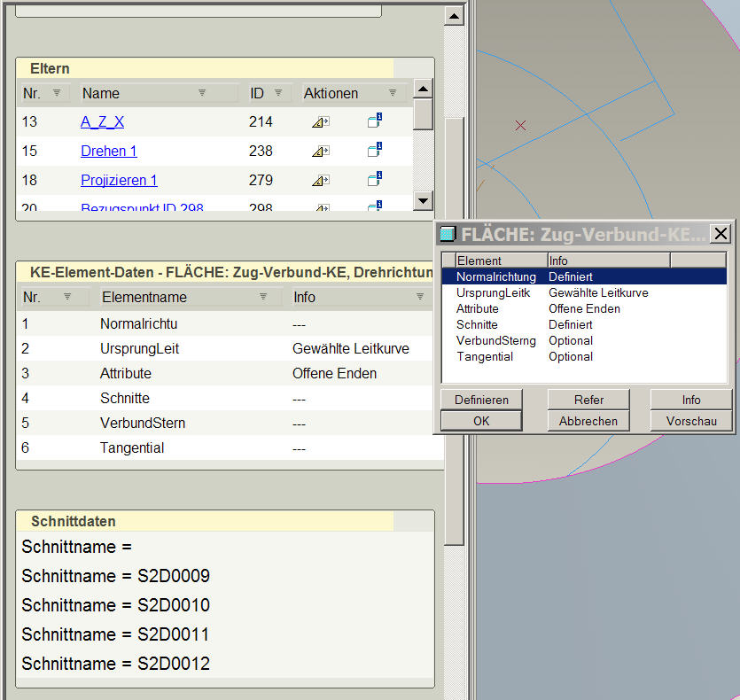Viewport: 740px width, 700px height.
Task: Open the Elementname column filter dropdown
Action: (x=264, y=297)
